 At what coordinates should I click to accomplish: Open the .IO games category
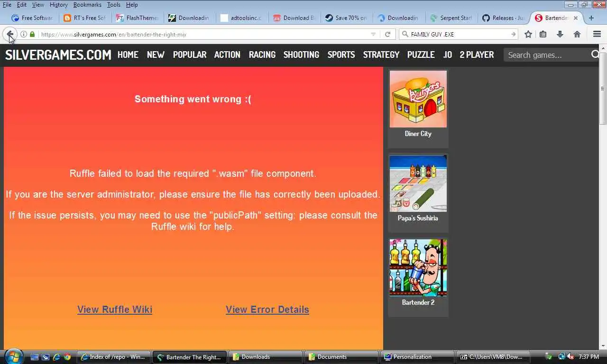(x=447, y=55)
